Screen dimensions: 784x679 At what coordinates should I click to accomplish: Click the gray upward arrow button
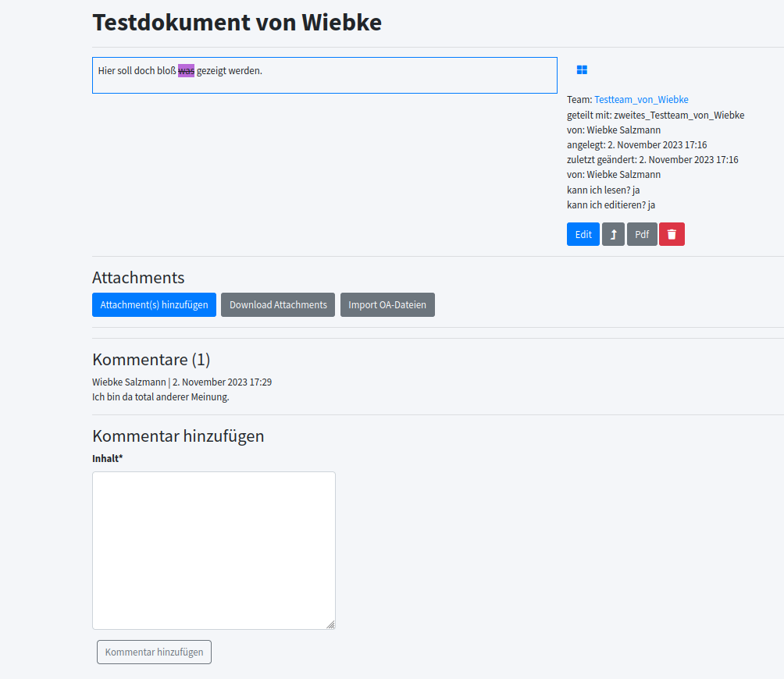(x=613, y=234)
